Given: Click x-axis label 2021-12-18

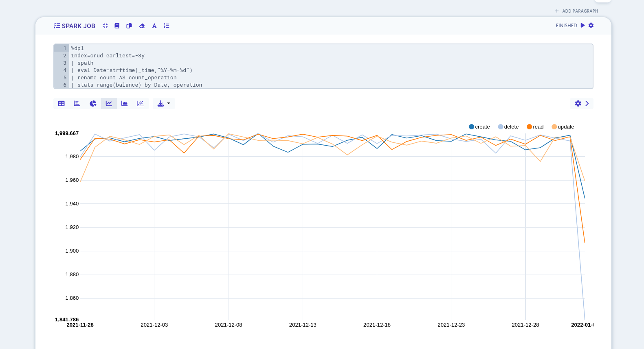Looking at the screenshot, I should (377, 325).
